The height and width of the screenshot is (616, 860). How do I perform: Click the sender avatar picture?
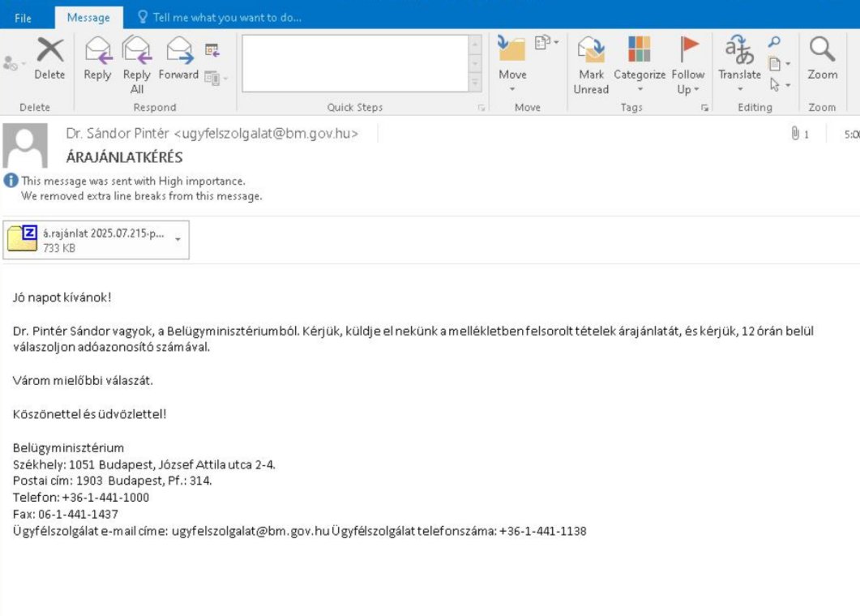click(x=25, y=145)
